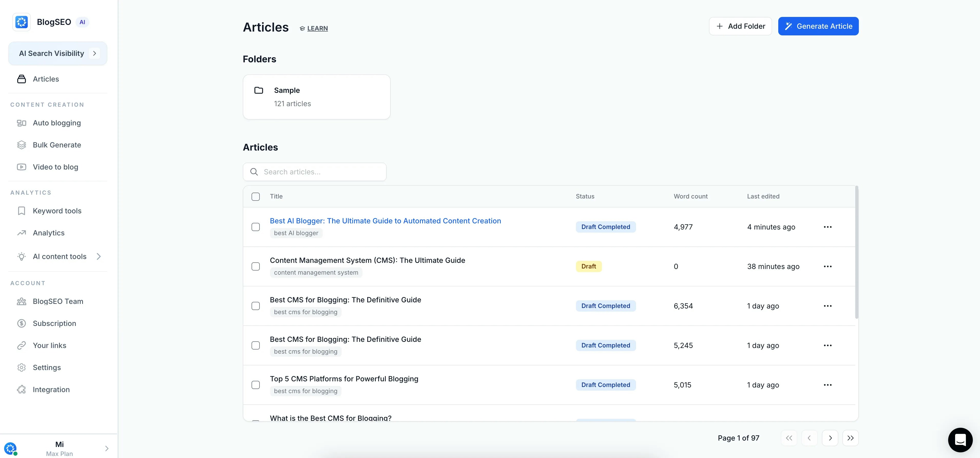The image size is (980, 458).
Task: Open Bulk Generate in the sidebar
Action: [x=57, y=145]
